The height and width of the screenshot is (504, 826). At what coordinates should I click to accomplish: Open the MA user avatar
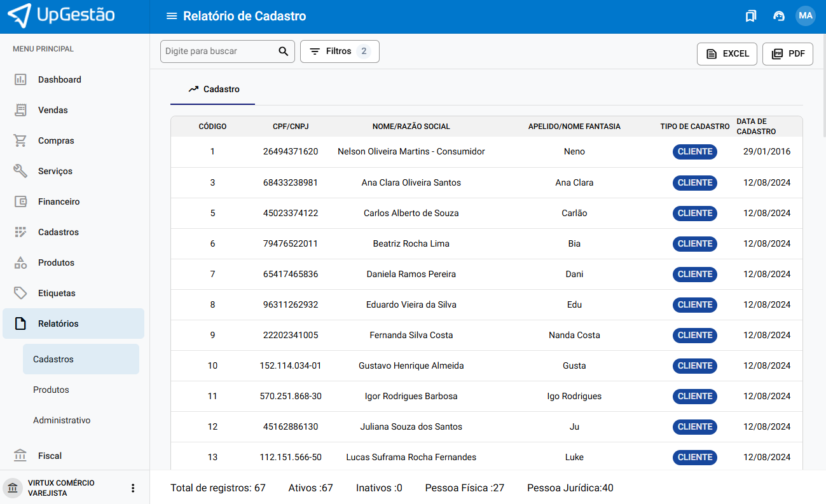[806, 16]
